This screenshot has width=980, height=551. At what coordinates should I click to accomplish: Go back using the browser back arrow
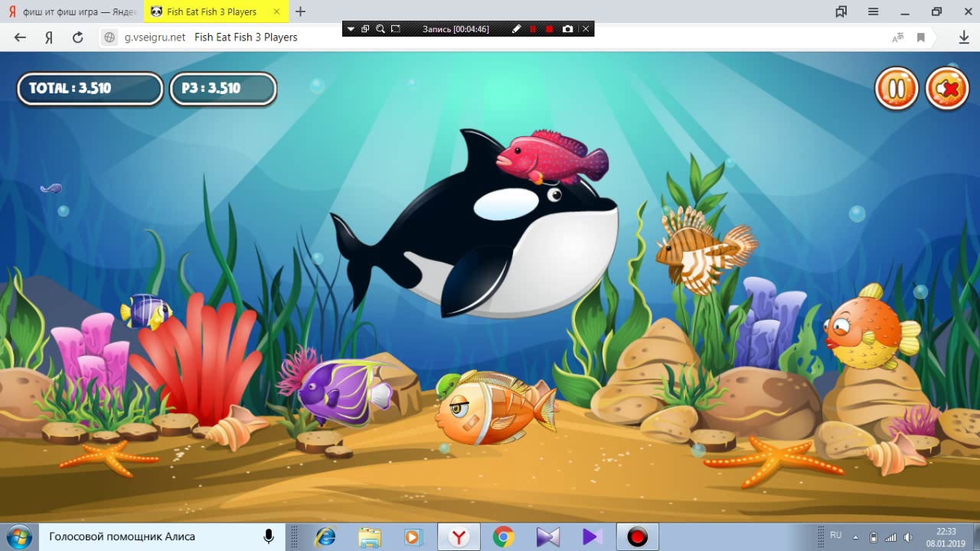pos(20,37)
